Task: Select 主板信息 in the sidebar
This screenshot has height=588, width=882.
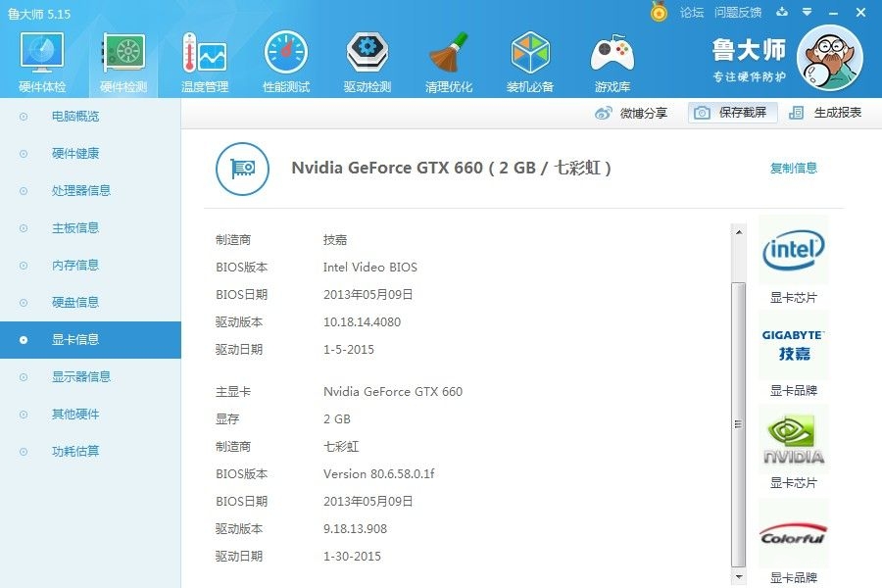Action: tap(75, 228)
